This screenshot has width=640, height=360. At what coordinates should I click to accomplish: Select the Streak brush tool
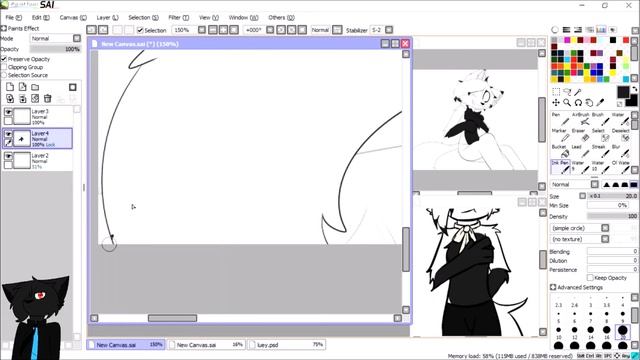pyautogui.click(x=600, y=151)
